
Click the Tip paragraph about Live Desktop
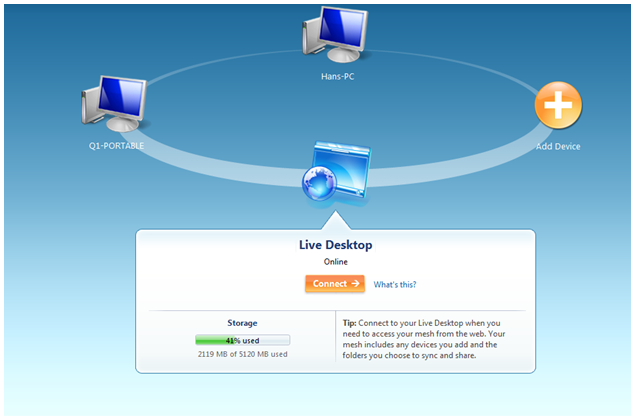pos(424,339)
